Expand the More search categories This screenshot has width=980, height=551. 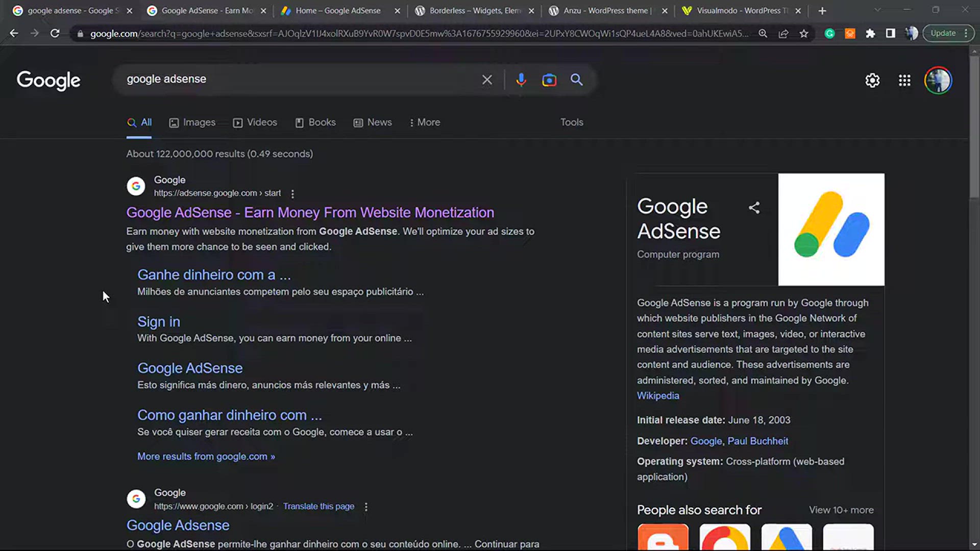click(x=425, y=122)
